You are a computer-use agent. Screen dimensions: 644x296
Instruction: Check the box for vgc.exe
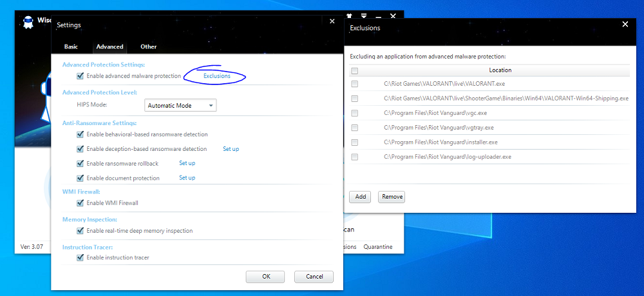[355, 113]
